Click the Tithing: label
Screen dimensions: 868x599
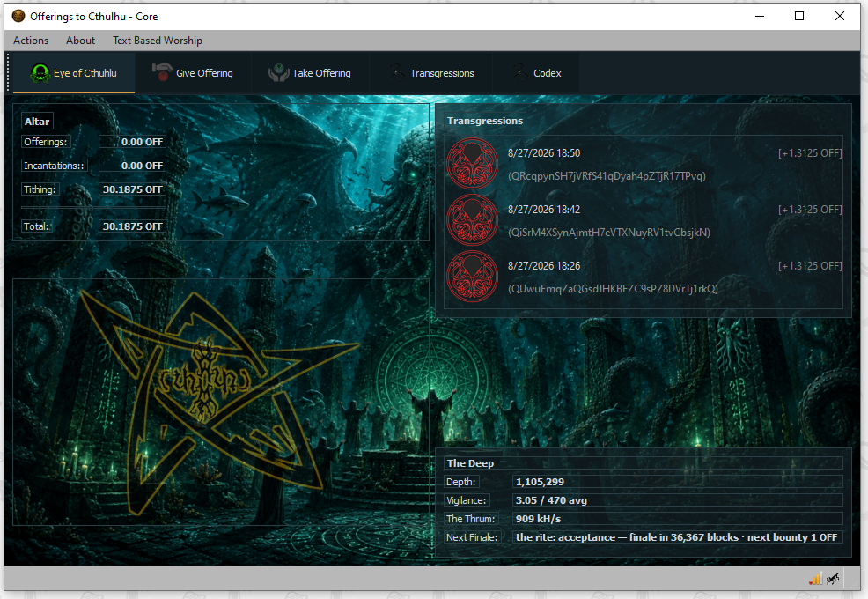tap(40, 189)
